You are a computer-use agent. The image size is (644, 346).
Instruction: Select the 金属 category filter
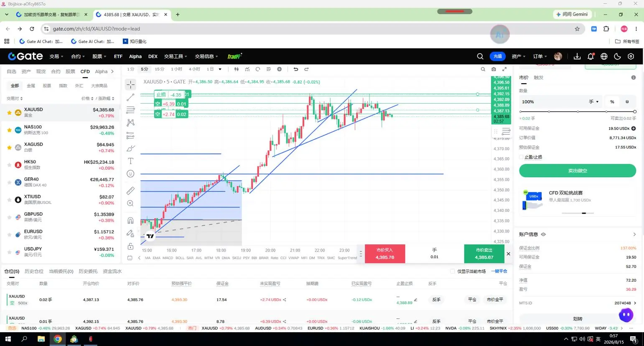click(x=31, y=86)
